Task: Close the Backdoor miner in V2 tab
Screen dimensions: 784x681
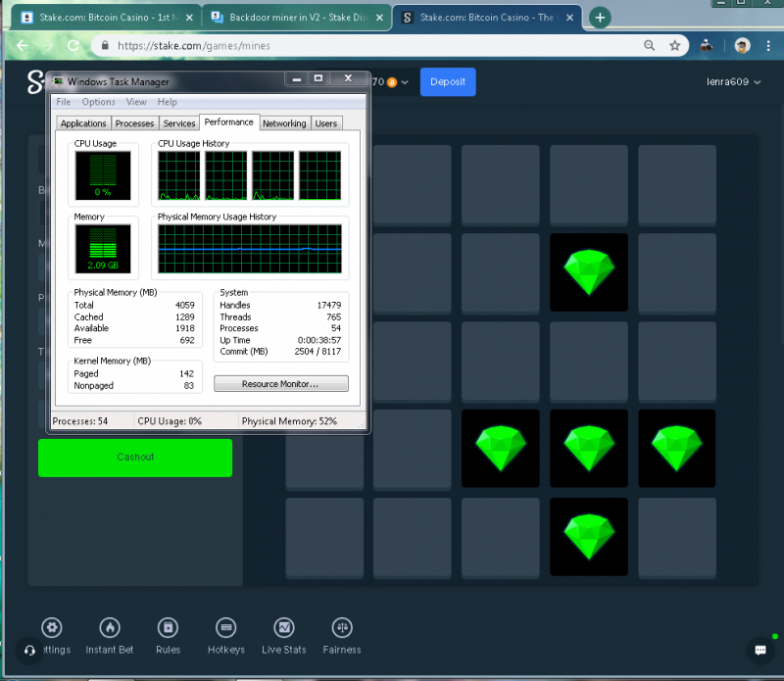Action: coord(379,18)
